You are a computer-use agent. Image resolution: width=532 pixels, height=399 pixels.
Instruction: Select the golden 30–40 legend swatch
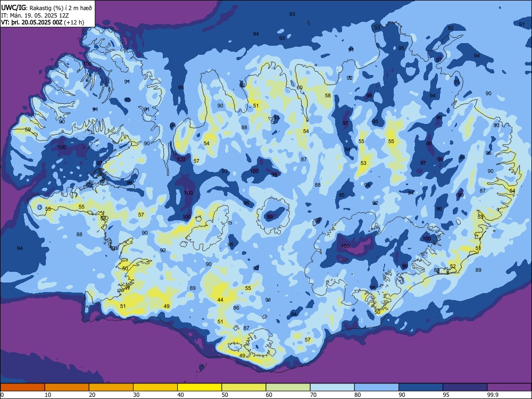pos(155,387)
